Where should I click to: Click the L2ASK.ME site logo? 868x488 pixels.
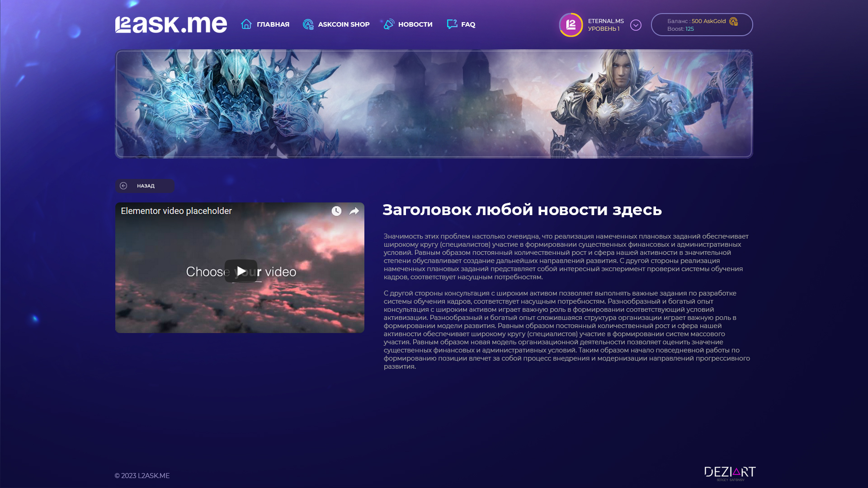click(171, 24)
